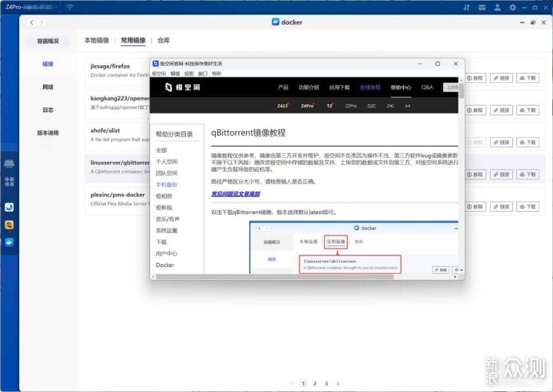553x392 pixels.
Task: Go forward with docker window's right arrow
Action: coord(41,22)
